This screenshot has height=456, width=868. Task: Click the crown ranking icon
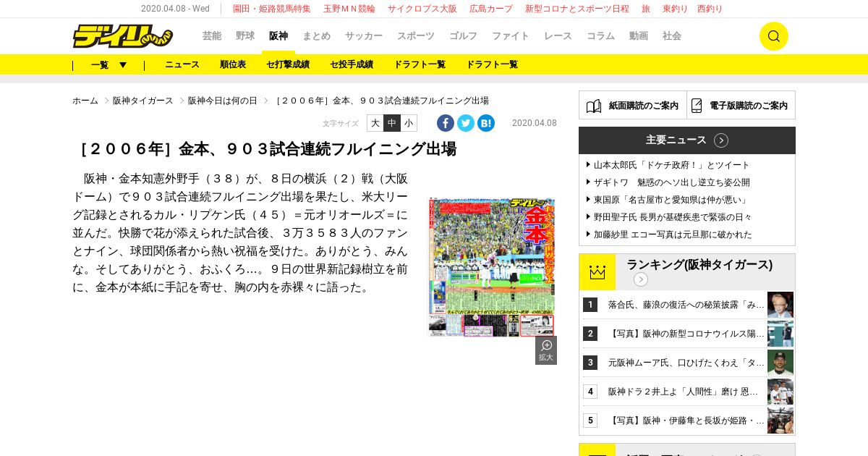[x=597, y=272]
